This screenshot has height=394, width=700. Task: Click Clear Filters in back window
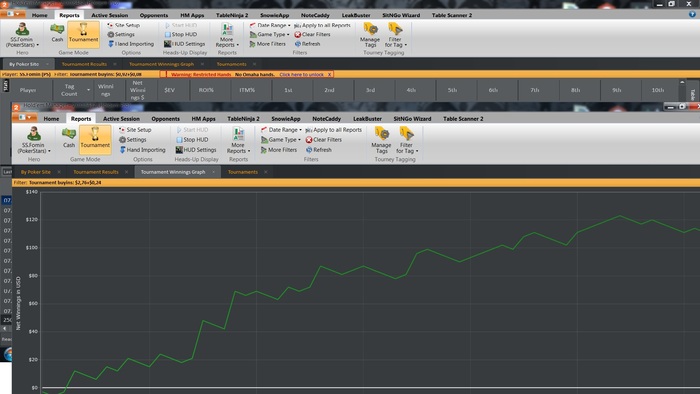(x=312, y=34)
